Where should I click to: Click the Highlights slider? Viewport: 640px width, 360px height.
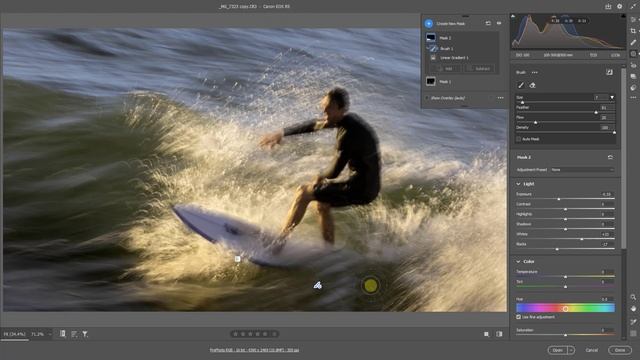coord(565,219)
